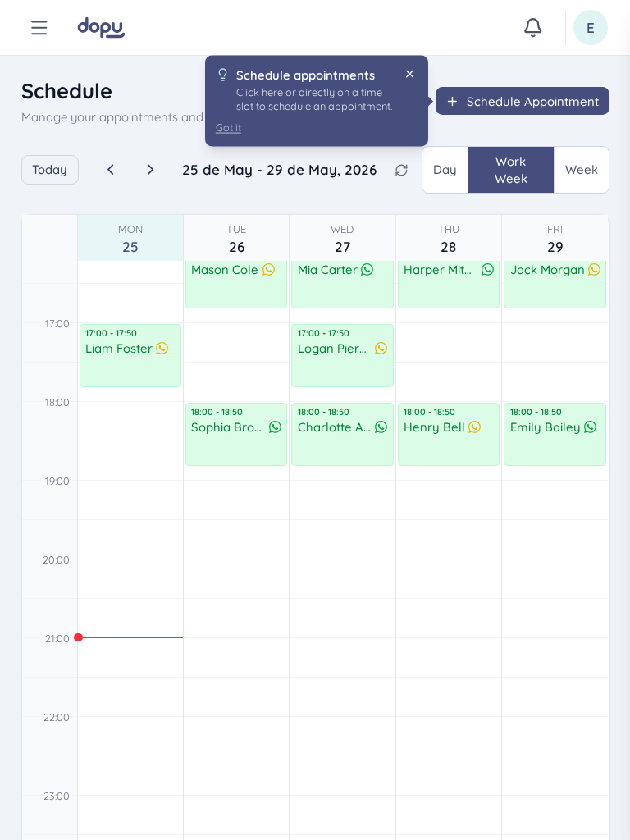Click the dopy logo
This screenshot has width=630, height=840.
(101, 27)
